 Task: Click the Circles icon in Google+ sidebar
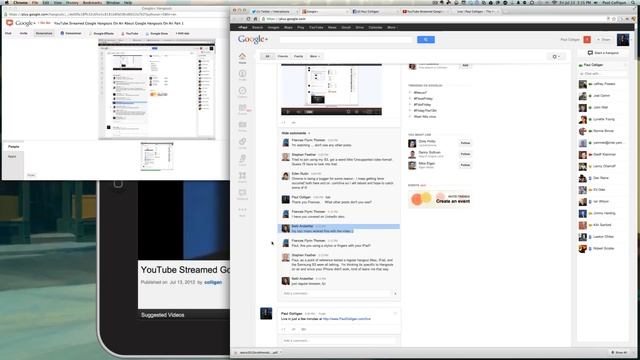[x=242, y=142]
